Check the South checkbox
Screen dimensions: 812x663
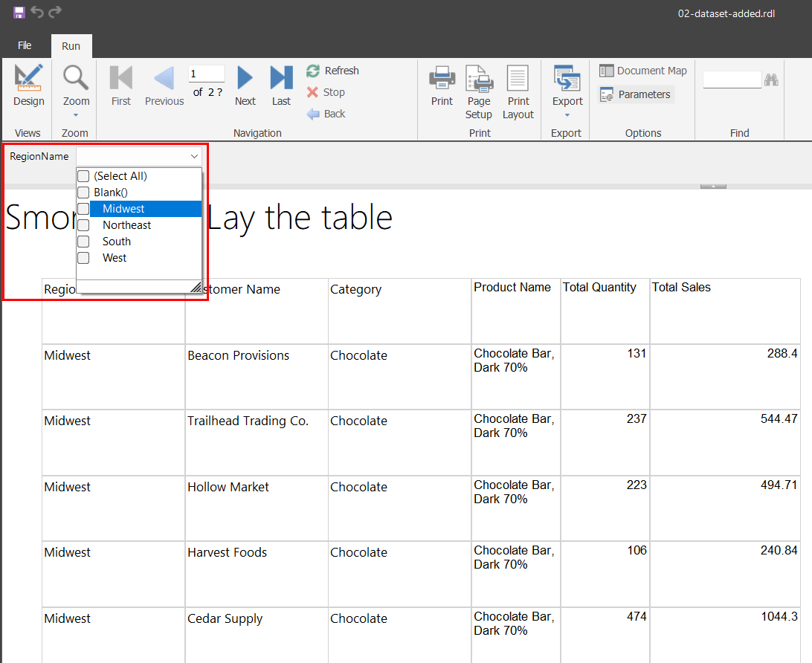[x=83, y=242]
